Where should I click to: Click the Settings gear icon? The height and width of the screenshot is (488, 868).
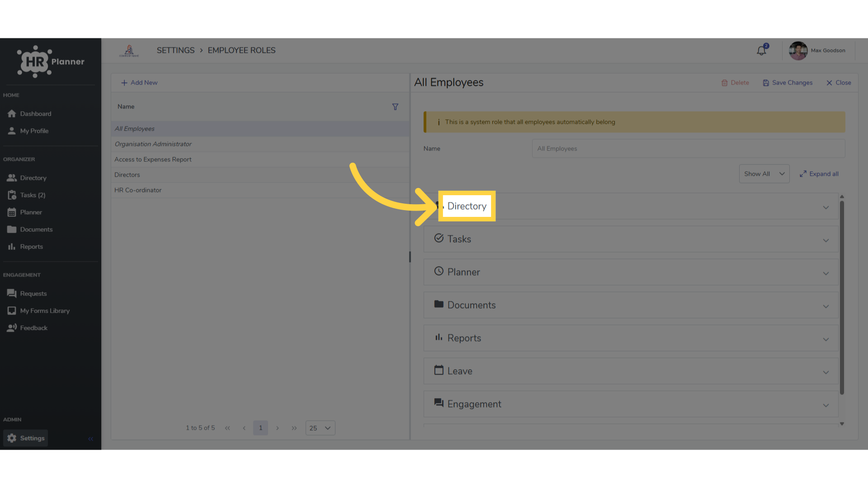(x=12, y=438)
